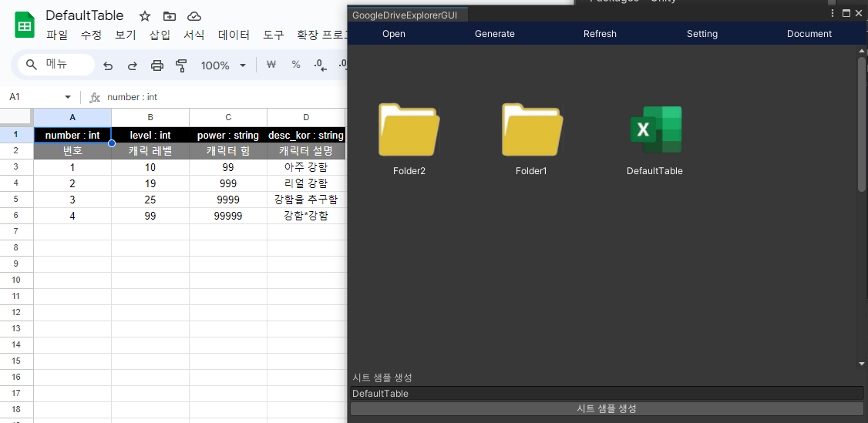Apply won currency format
Viewport: 868px width, 423px height.
point(271,65)
